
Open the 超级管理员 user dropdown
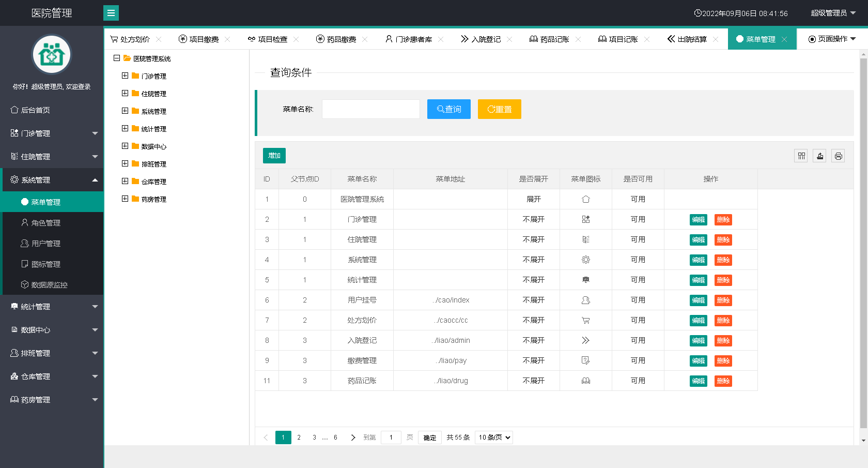(833, 13)
